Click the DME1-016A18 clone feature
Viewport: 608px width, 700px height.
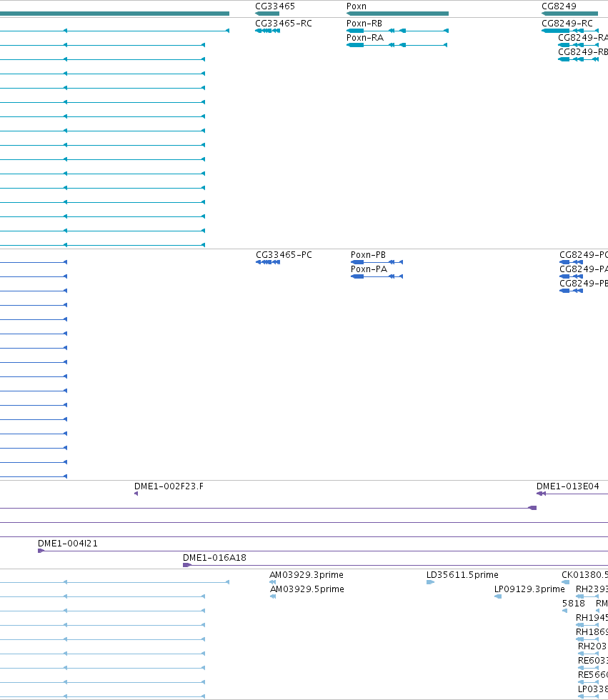point(396,565)
